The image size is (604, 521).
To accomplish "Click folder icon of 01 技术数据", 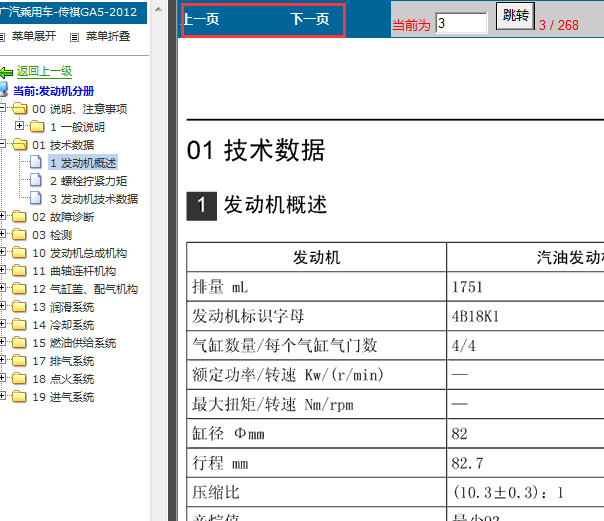I will (x=20, y=144).
